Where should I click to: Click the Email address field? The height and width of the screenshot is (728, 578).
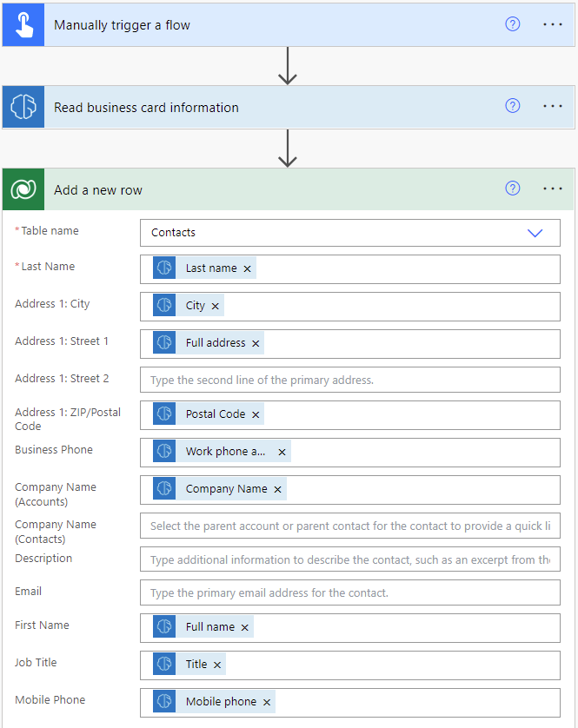tap(350, 592)
